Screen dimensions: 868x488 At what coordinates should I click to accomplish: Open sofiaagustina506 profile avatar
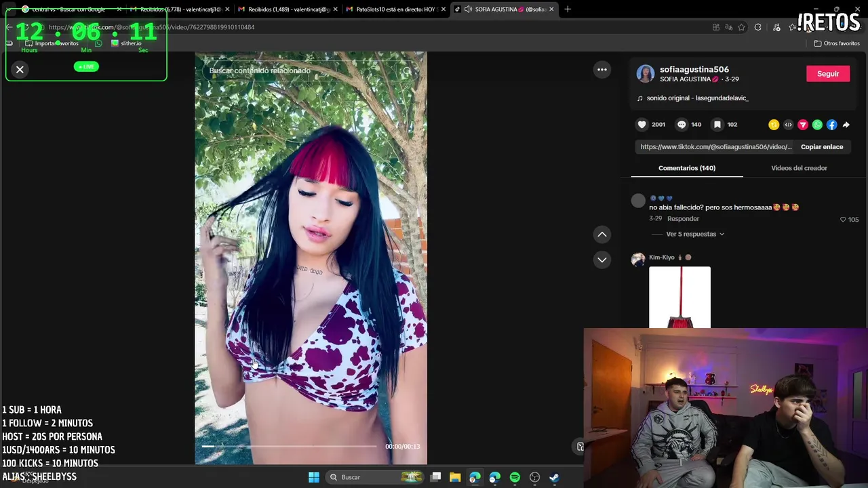tap(646, 74)
